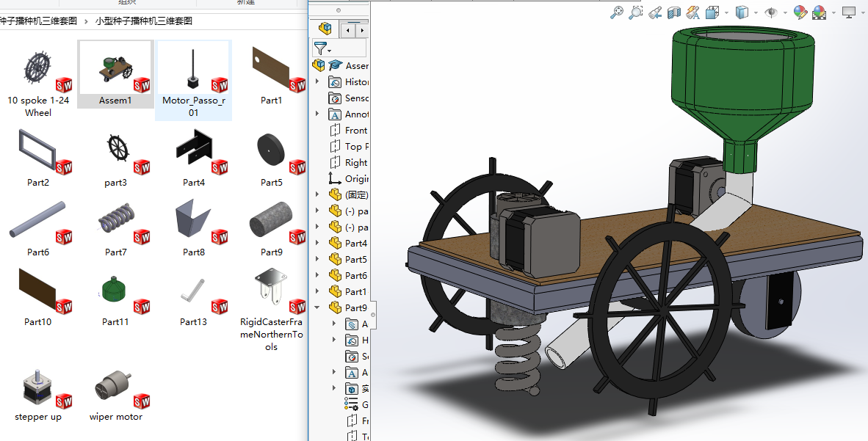Open the Display Style dropdown arrow
Viewport: 868px width, 441px height.
[x=755, y=12]
